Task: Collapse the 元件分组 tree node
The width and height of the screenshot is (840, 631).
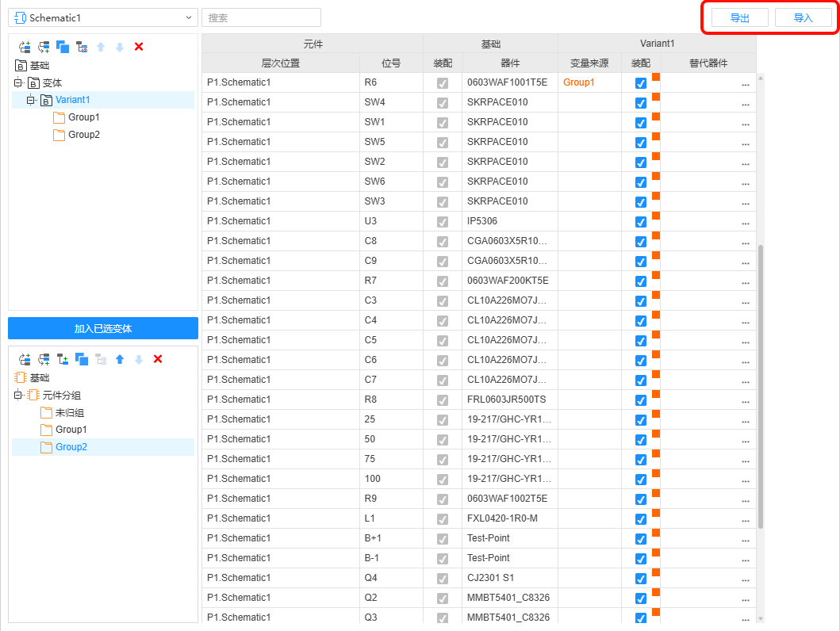Action: point(18,395)
